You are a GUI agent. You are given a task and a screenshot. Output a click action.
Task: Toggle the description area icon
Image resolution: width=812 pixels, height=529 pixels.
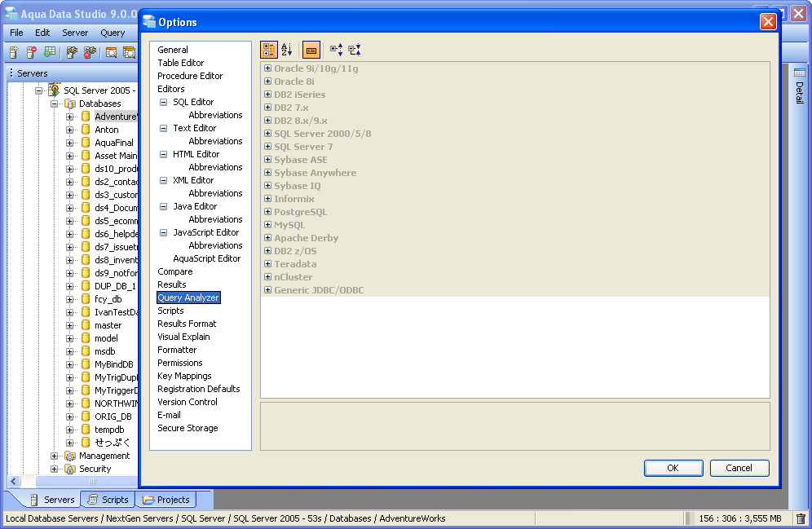[x=311, y=51]
